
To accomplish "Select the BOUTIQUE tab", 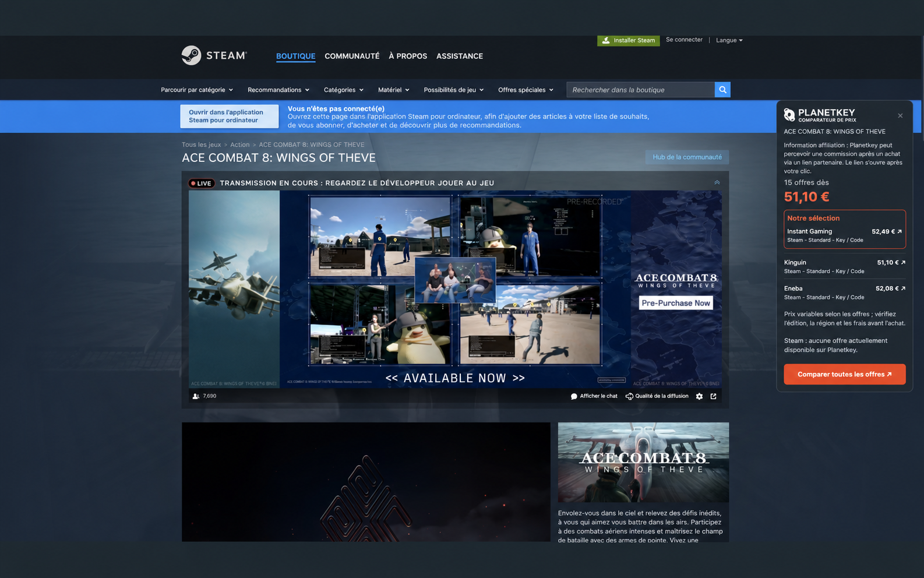I will click(x=295, y=56).
